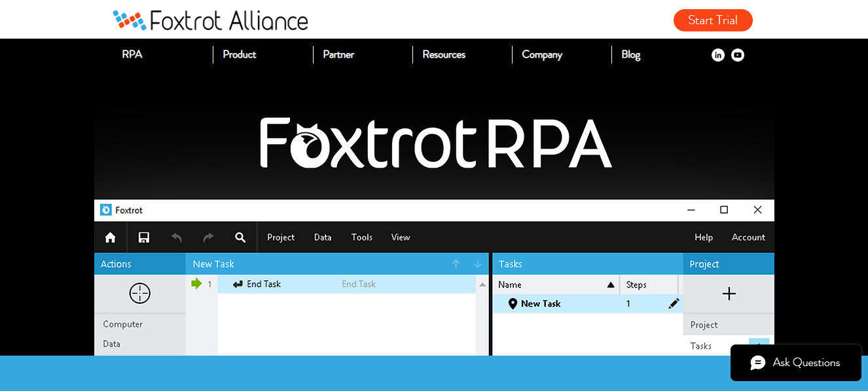Image resolution: width=868 pixels, height=391 pixels.
Task: Save the project using the disk icon
Action: 143,237
